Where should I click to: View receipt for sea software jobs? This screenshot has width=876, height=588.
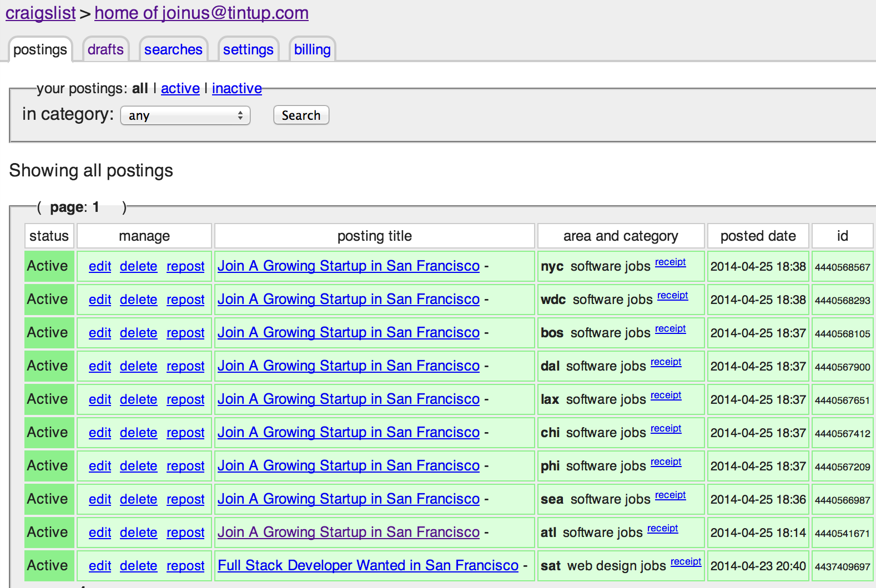(671, 495)
